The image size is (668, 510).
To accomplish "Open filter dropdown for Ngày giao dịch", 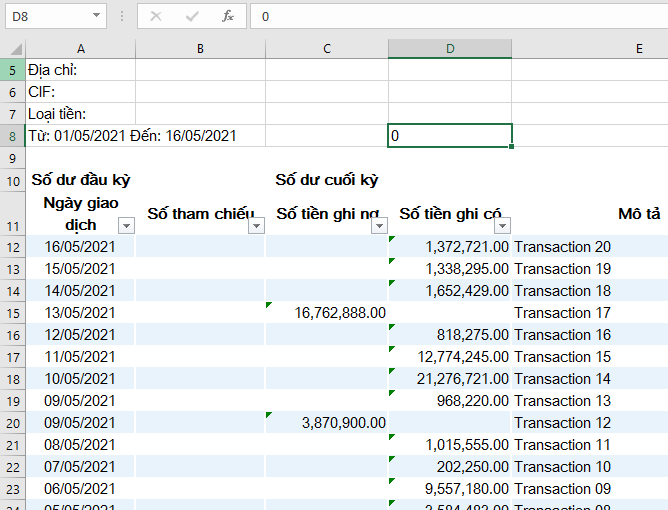I will click(126, 226).
